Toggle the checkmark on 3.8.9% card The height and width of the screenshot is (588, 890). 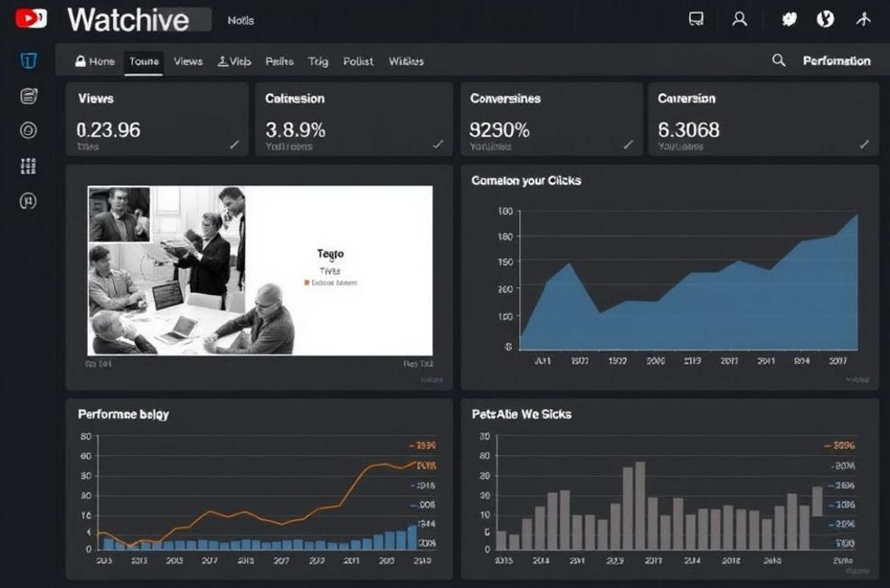pyautogui.click(x=438, y=144)
